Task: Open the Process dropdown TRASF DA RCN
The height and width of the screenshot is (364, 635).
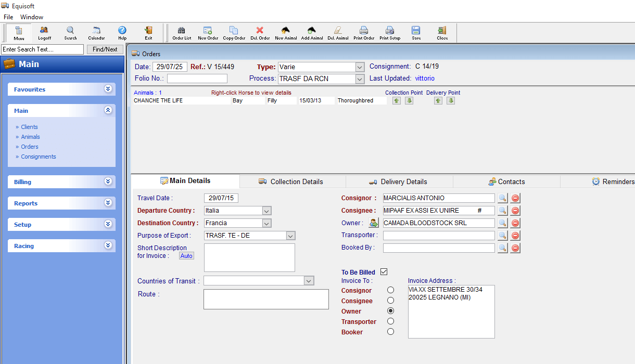Action: [x=360, y=79]
